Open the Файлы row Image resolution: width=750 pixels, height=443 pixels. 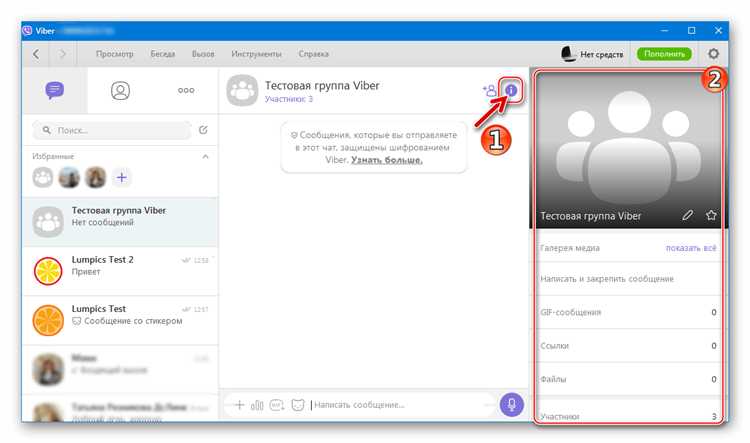(629, 379)
